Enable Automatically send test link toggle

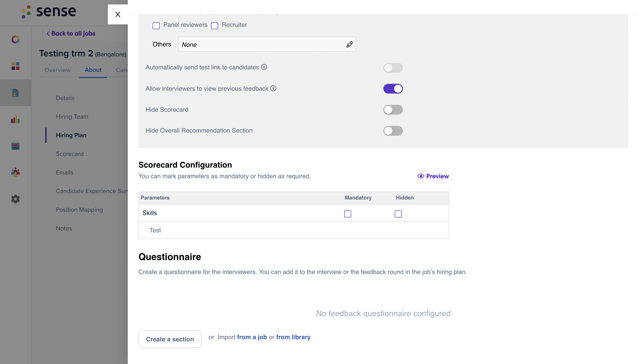click(x=393, y=68)
